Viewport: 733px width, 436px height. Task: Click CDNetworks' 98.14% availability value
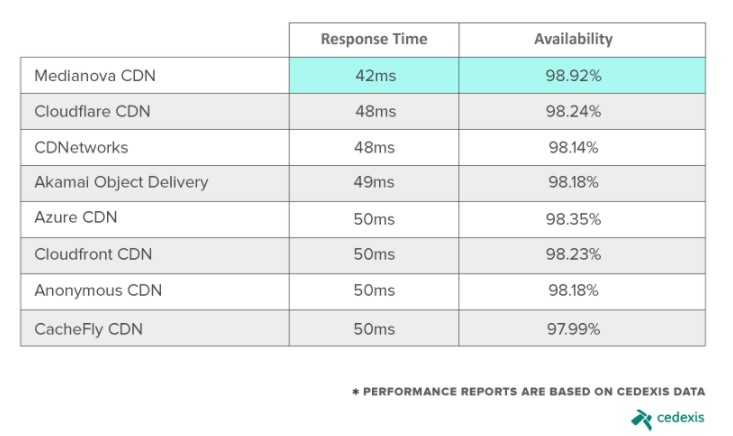coord(573,148)
